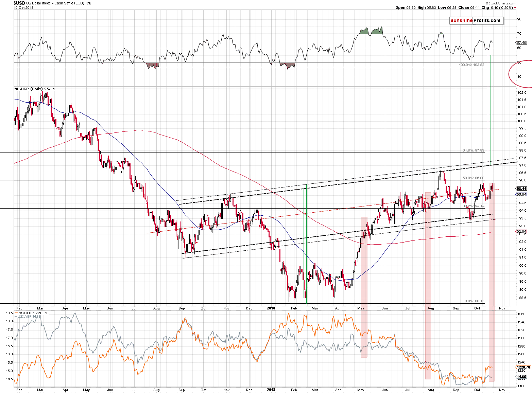Click the Fibonacci label 61.8%: 97.83
The image size is (532, 393).
(473, 150)
